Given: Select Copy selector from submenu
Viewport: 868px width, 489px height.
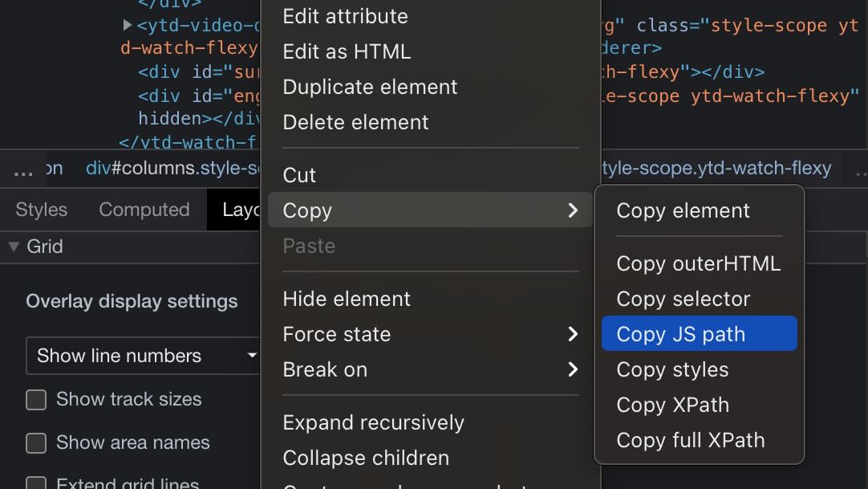Looking at the screenshot, I should (683, 299).
